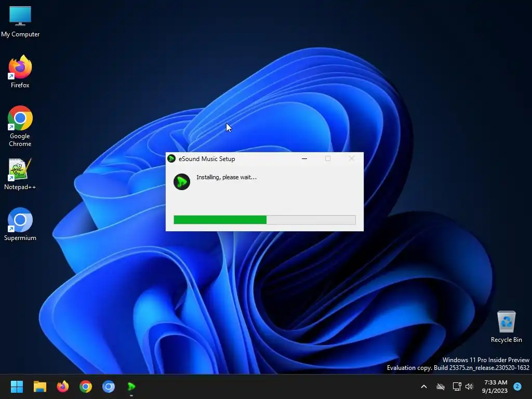Open File Explorer from the taskbar
Image resolution: width=532 pixels, height=399 pixels.
click(x=39, y=387)
